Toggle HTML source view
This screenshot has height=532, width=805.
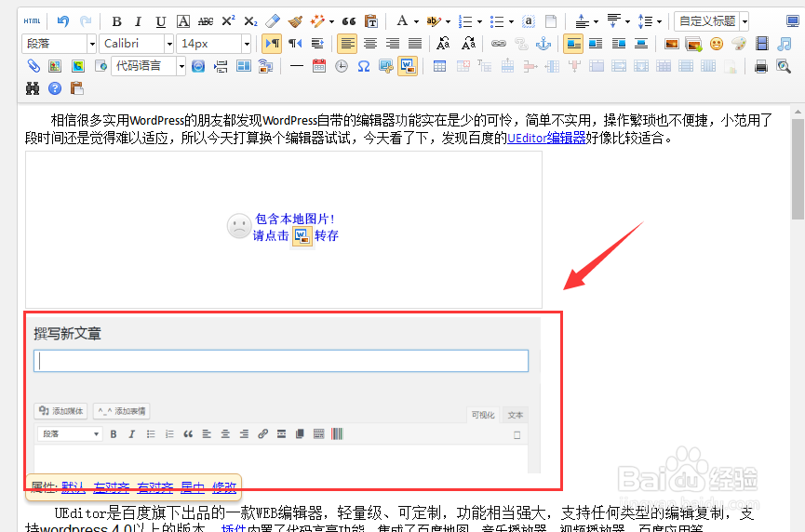pyautogui.click(x=32, y=21)
